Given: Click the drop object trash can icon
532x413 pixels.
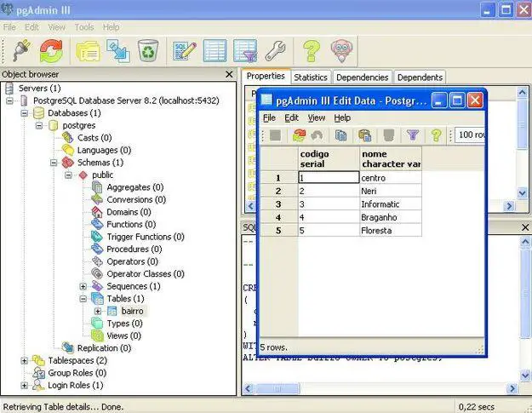Looking at the screenshot, I should (147, 50).
